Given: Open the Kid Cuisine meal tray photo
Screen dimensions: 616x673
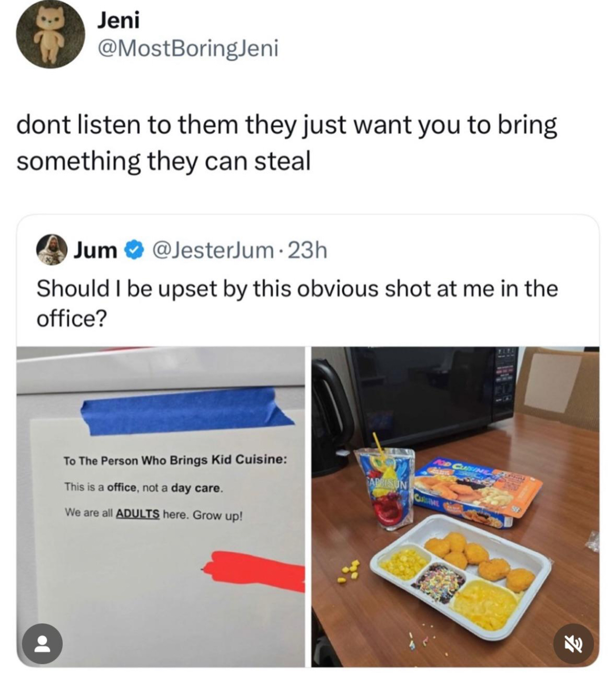Looking at the screenshot, I should (x=455, y=507).
